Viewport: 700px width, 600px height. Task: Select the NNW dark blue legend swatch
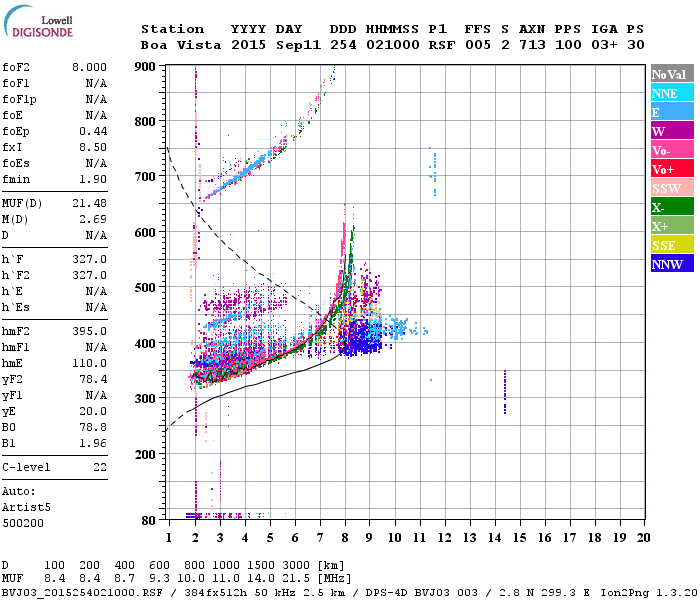coord(672,264)
